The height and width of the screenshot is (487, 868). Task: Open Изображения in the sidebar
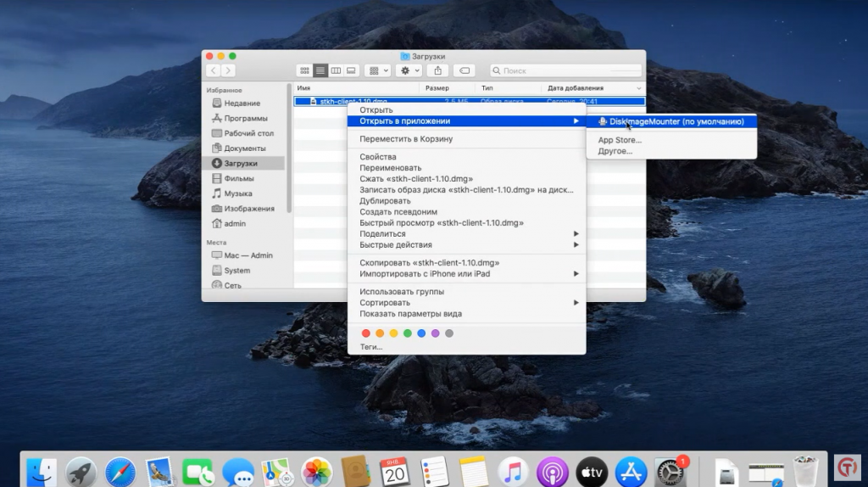click(249, 209)
